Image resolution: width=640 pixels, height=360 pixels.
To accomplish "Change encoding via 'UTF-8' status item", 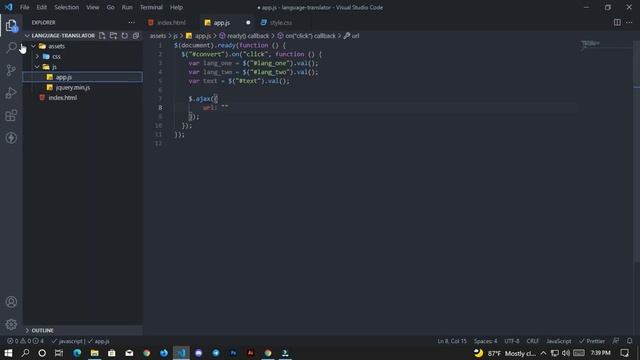I will coord(512,341).
